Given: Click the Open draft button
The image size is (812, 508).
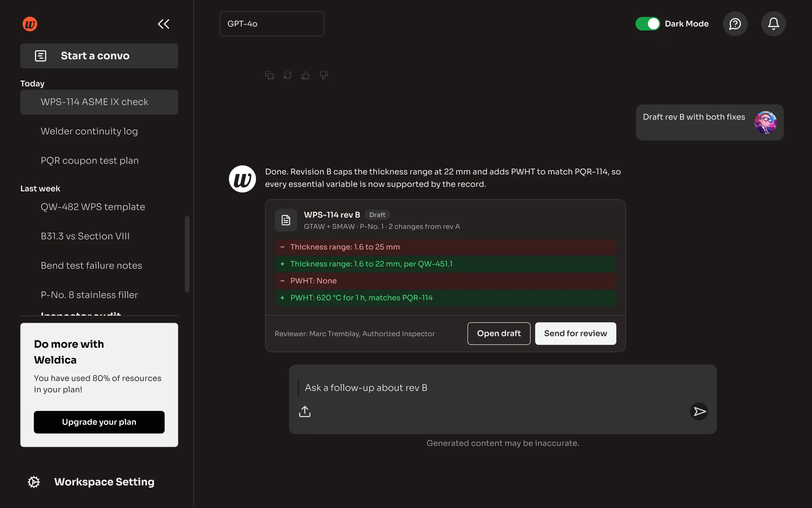Looking at the screenshot, I should [x=499, y=334].
